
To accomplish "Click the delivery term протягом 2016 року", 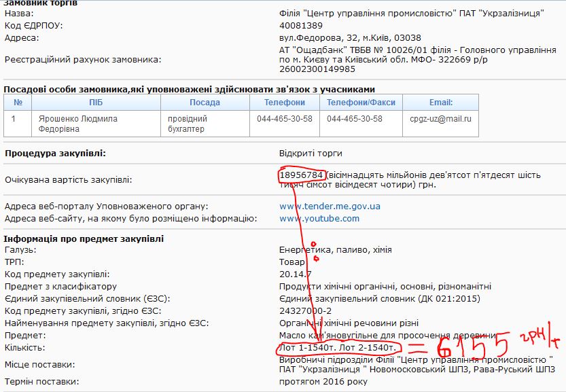I will point(323,382).
